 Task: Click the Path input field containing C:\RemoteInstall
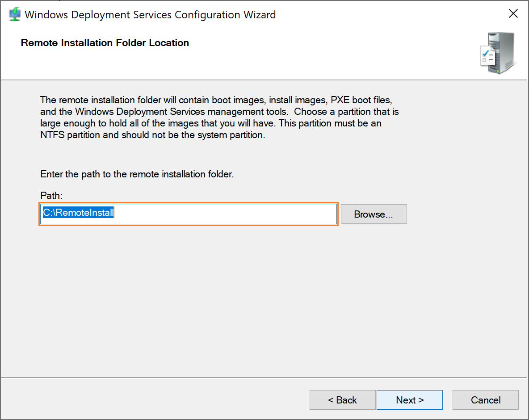coord(189,214)
